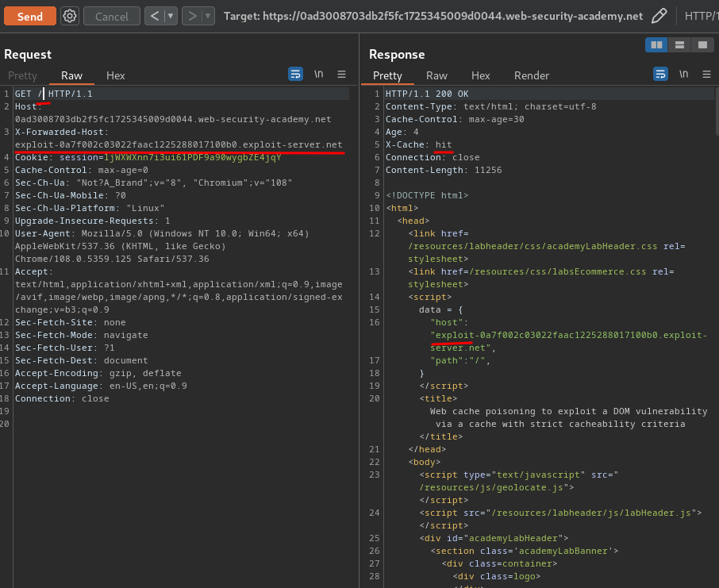Click the User-Agent header line

[163, 246]
